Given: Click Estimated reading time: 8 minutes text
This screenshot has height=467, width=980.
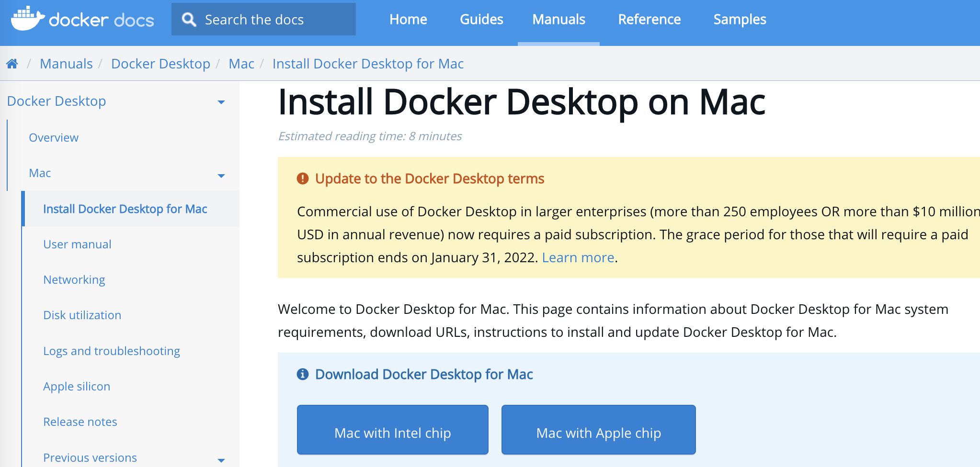Looking at the screenshot, I should tap(370, 136).
